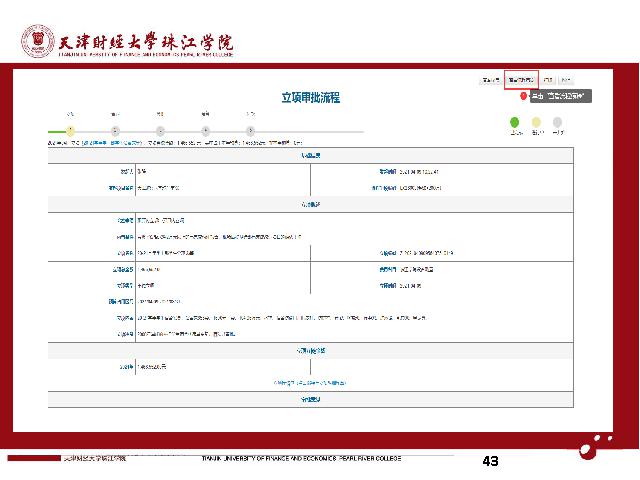Click the yellow legend circle
The width and height of the screenshot is (640, 480).
pos(536,122)
